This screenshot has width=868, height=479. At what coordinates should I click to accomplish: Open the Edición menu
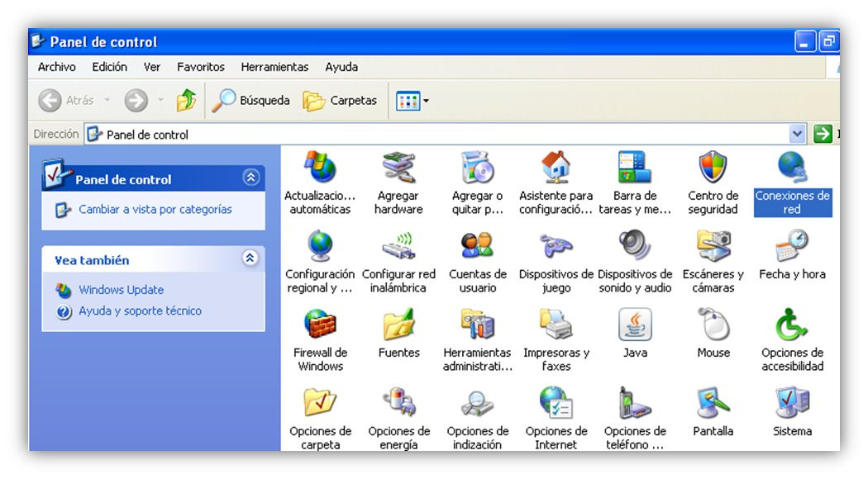[109, 67]
